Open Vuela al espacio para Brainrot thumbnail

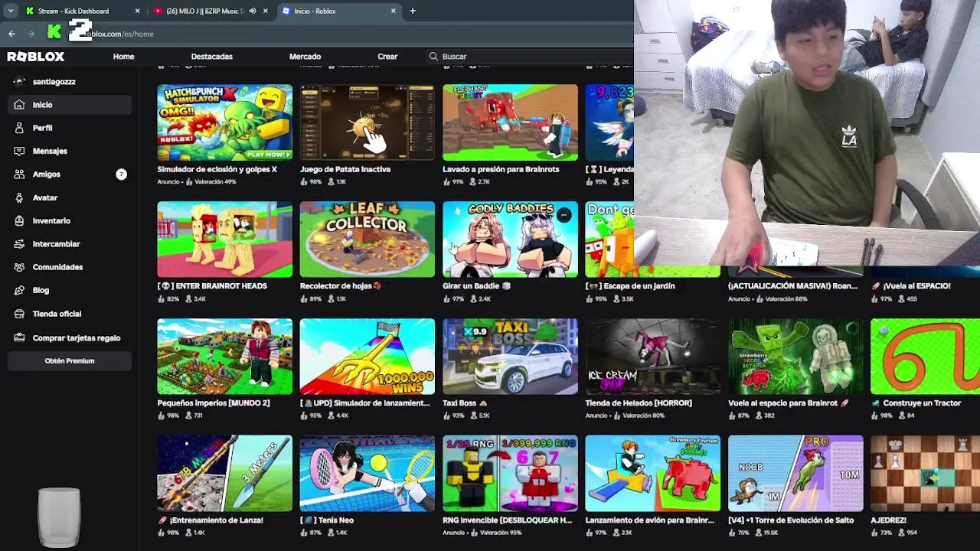point(795,357)
